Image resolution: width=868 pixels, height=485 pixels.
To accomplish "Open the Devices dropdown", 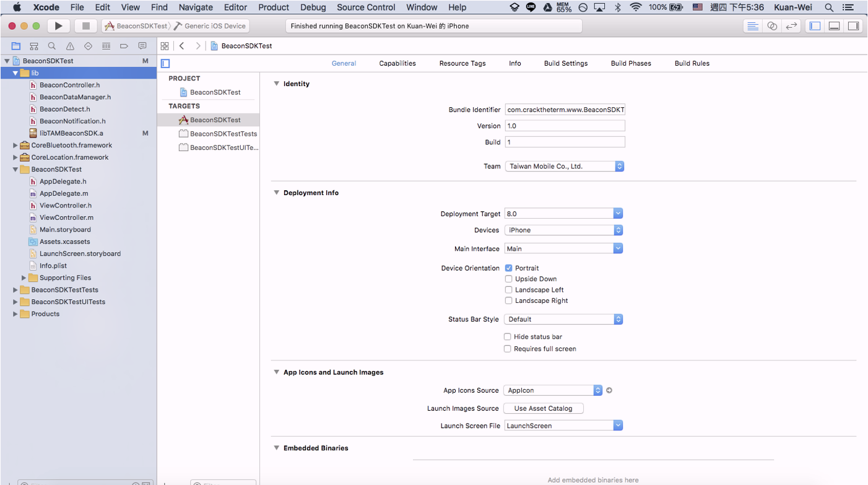I will 563,230.
